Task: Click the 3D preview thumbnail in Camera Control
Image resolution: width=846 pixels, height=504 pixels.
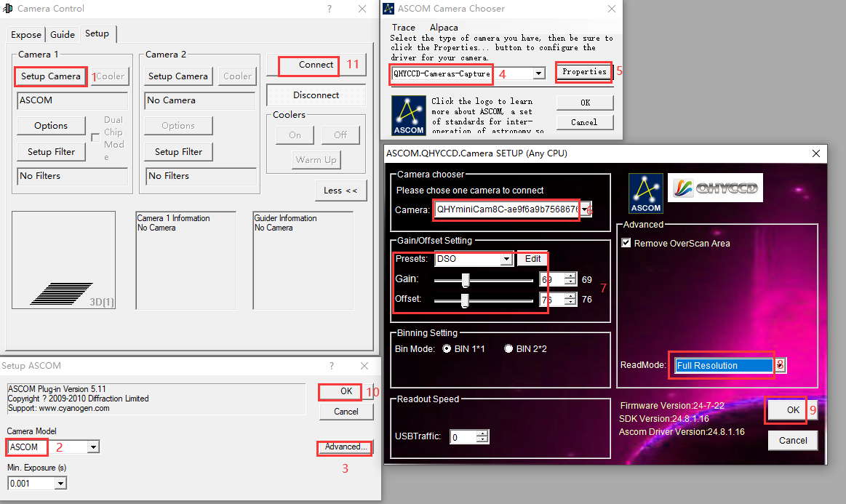Action: click(x=64, y=260)
